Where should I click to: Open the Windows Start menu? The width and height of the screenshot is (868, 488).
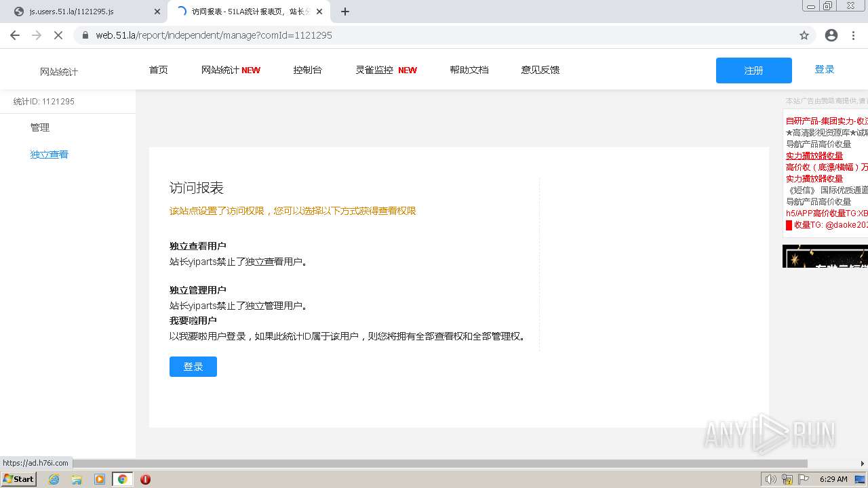18,479
